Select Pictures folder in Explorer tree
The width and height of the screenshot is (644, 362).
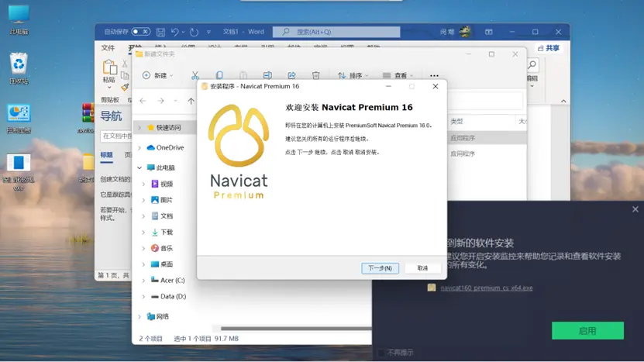162,200
